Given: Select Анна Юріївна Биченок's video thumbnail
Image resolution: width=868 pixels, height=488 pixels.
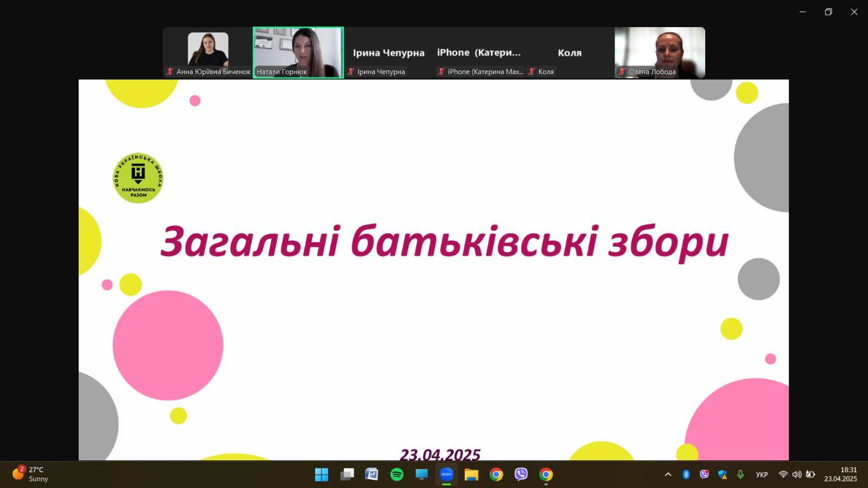Looking at the screenshot, I should (x=208, y=53).
